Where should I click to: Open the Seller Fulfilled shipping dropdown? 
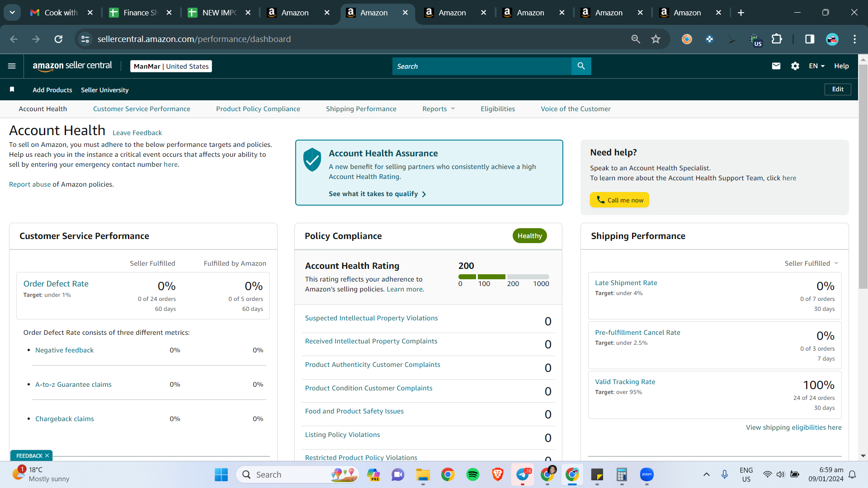click(811, 263)
